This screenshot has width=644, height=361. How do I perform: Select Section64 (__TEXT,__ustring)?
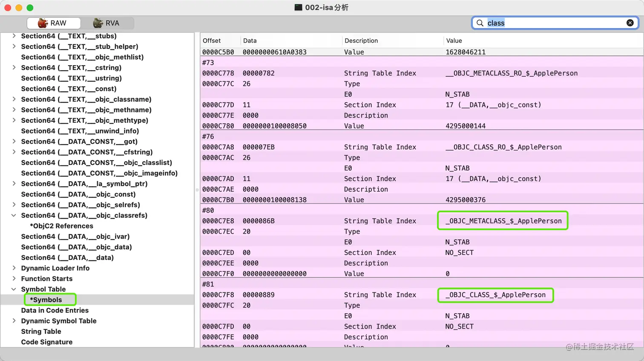72,78
